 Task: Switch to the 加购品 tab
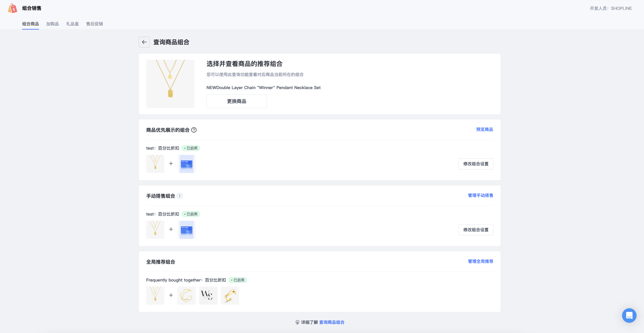tap(52, 24)
